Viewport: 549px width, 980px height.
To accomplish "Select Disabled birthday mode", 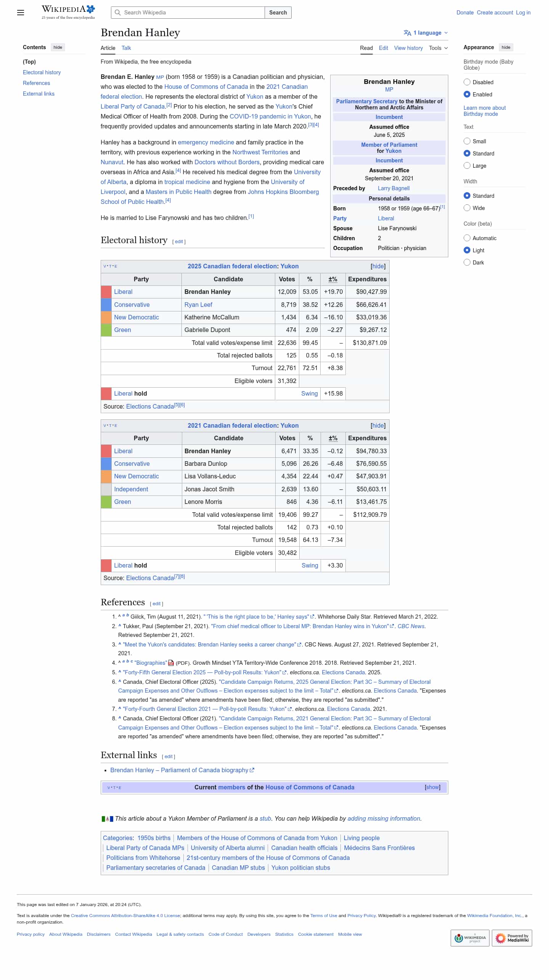I will [x=467, y=82].
